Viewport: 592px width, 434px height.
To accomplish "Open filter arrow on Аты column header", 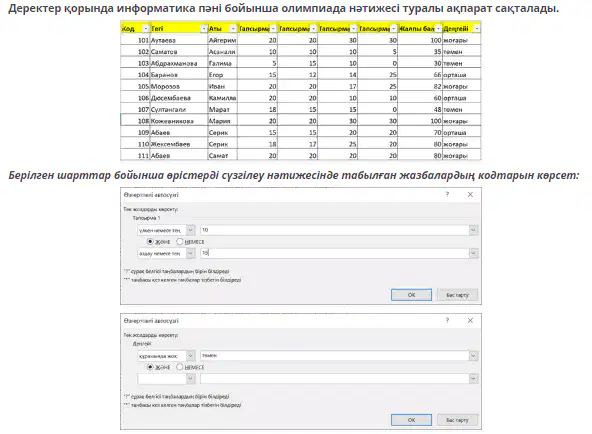I will pos(233,29).
